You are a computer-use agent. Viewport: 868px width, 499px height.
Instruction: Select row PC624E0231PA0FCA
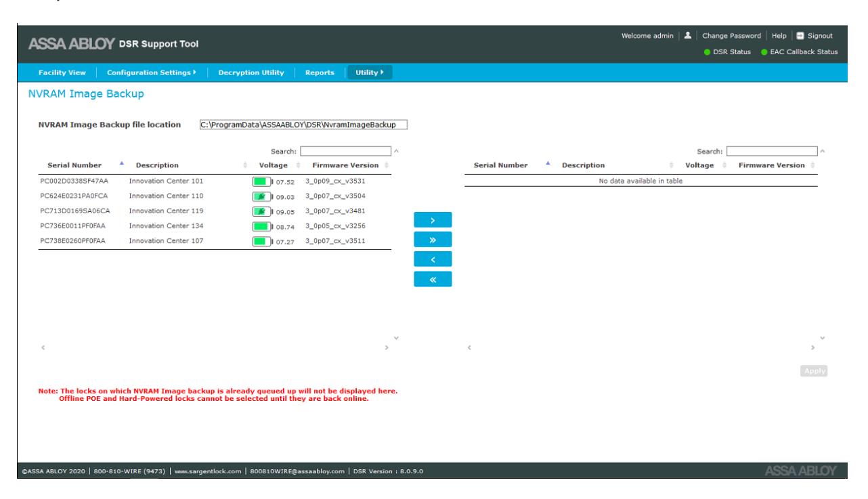[x=215, y=196]
